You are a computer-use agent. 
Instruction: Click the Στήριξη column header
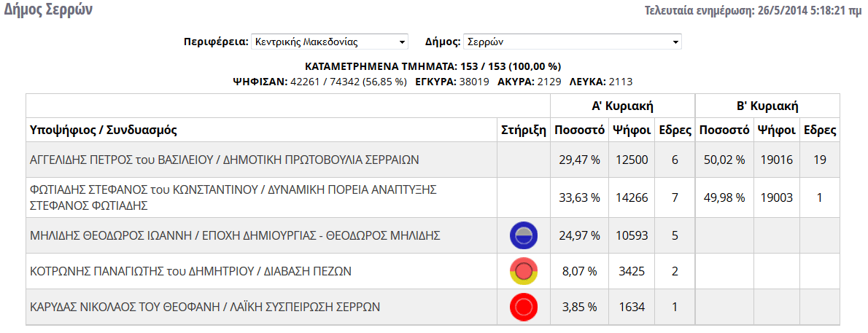coord(524,130)
